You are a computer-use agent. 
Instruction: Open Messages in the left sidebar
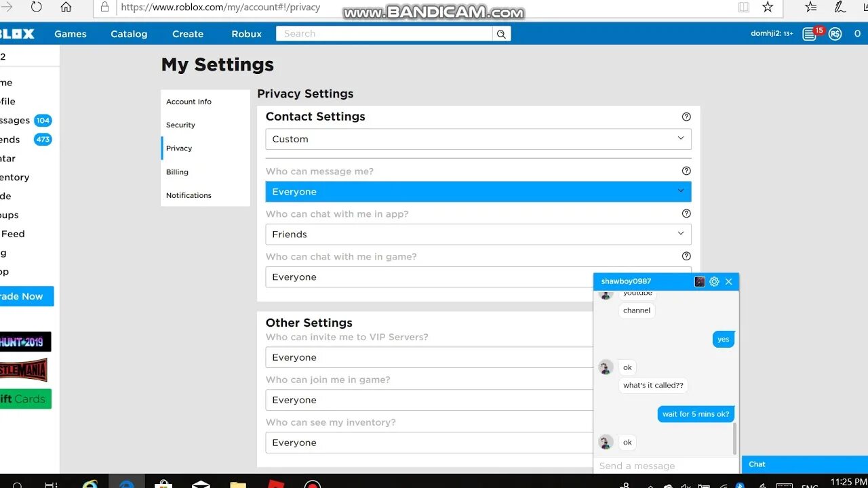tap(26, 120)
